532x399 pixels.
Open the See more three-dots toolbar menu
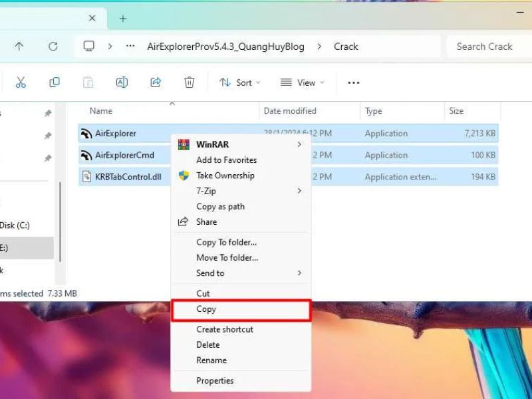pyautogui.click(x=354, y=82)
